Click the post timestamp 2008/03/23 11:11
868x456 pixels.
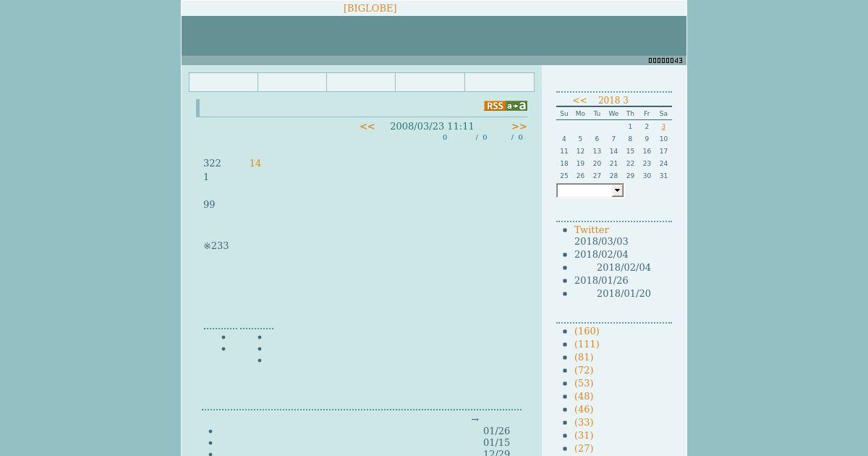pyautogui.click(x=432, y=126)
